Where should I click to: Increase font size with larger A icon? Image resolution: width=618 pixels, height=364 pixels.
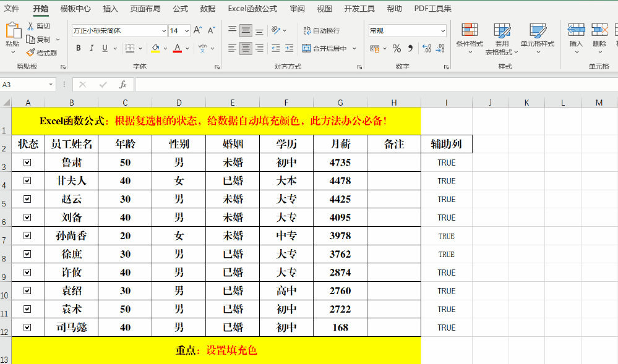coord(198,30)
